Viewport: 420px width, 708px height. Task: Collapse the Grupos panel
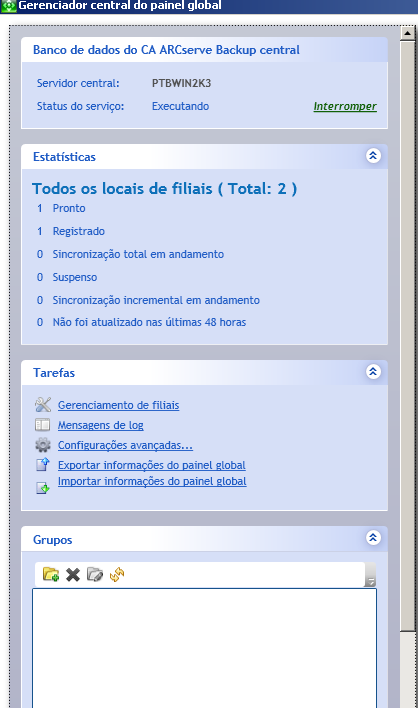pyautogui.click(x=373, y=538)
